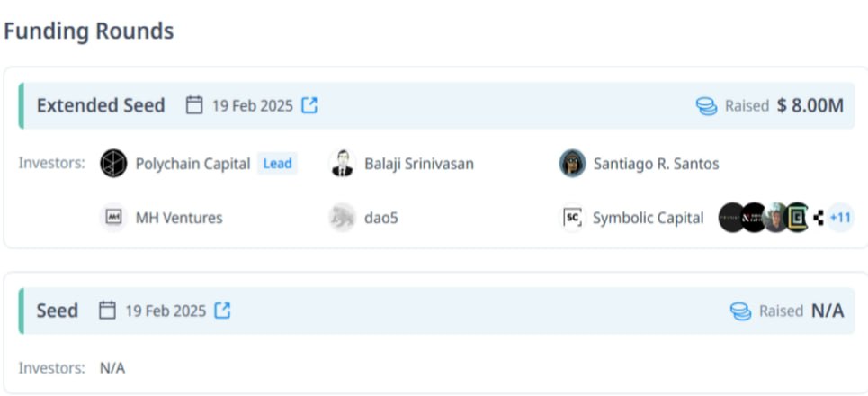Click Investors N/A value in Seed round

112,368
